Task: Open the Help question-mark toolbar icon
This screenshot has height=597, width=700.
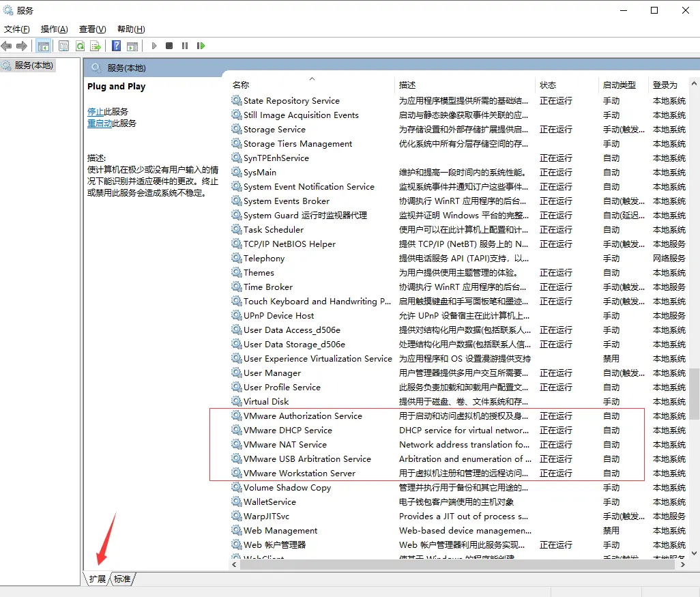Action: [116, 46]
